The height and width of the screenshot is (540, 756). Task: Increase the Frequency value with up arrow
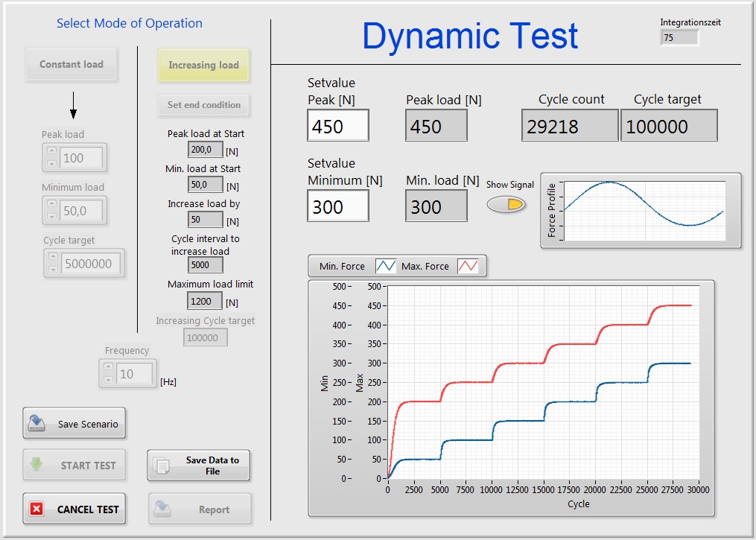click(x=109, y=368)
